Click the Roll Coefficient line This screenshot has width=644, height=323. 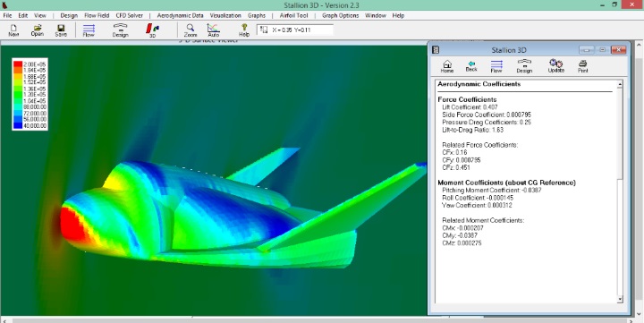[478, 198]
